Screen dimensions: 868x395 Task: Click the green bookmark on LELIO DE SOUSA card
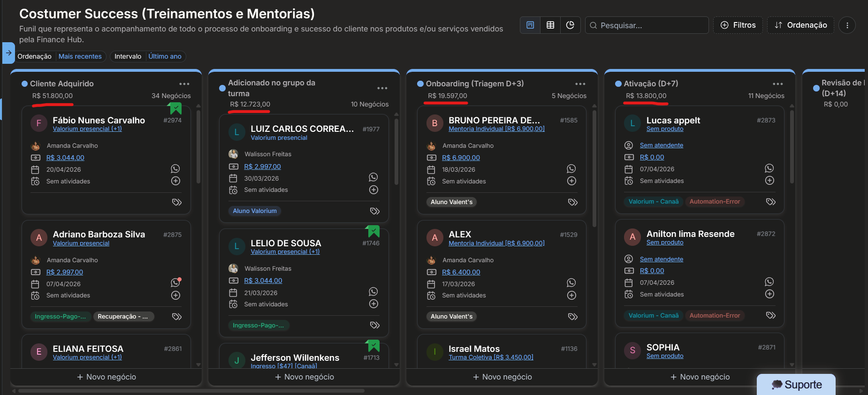[x=373, y=231]
